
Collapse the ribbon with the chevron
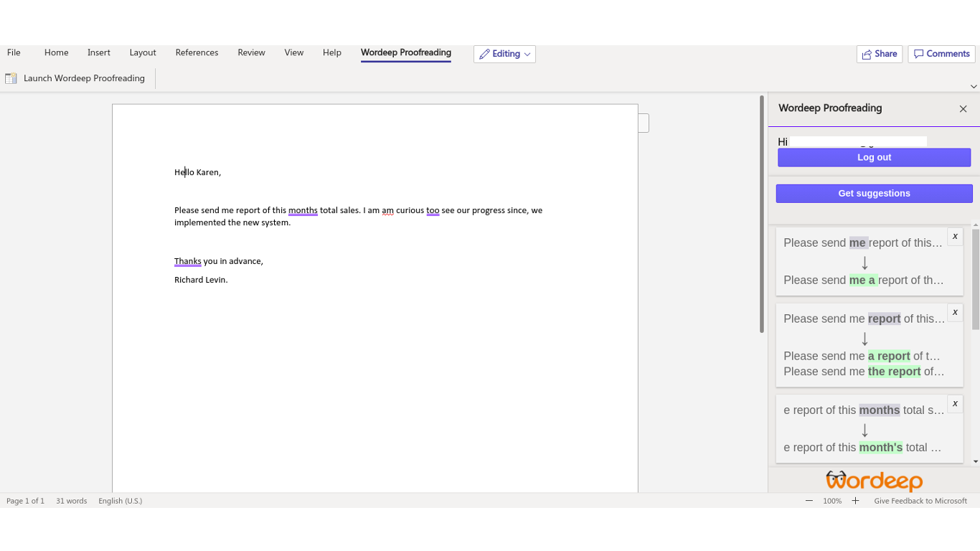click(x=974, y=86)
